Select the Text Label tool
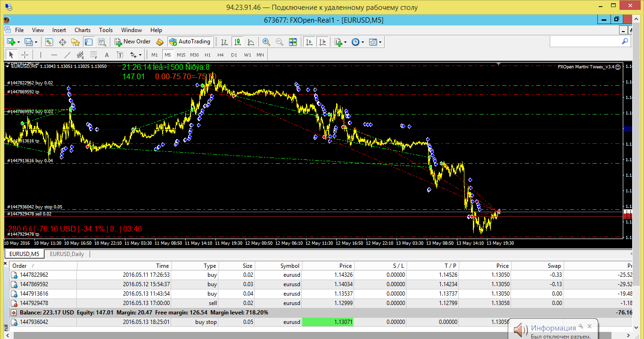 (120, 55)
